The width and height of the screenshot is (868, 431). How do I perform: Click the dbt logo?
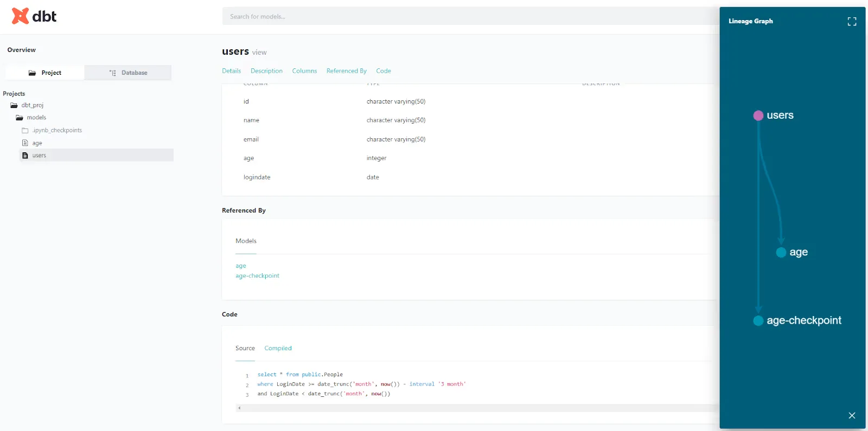coord(34,16)
